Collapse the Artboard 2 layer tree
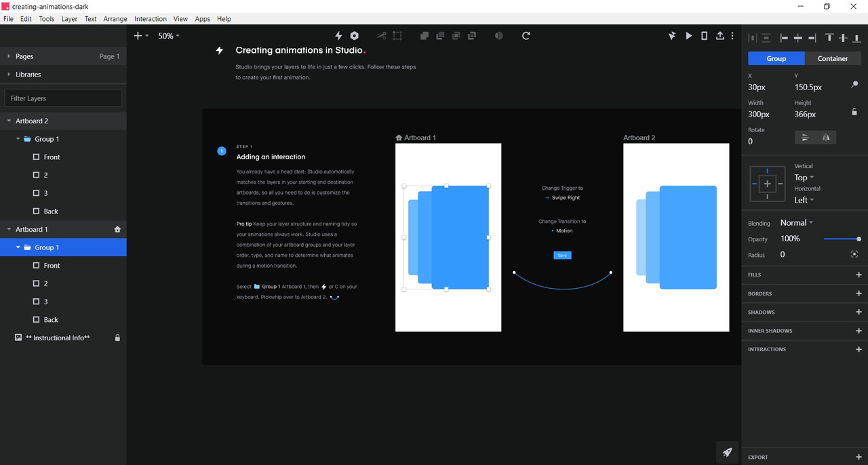 pyautogui.click(x=9, y=121)
